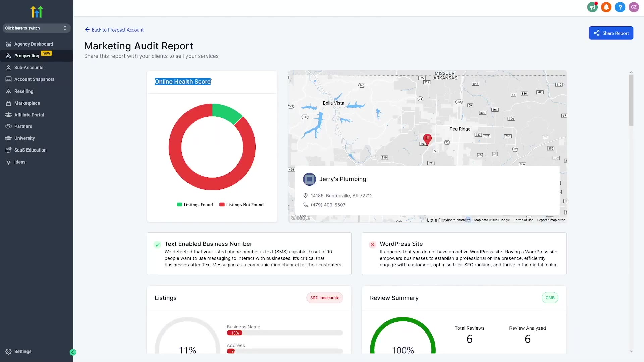Click the Agency Dashboard icon

(x=9, y=44)
